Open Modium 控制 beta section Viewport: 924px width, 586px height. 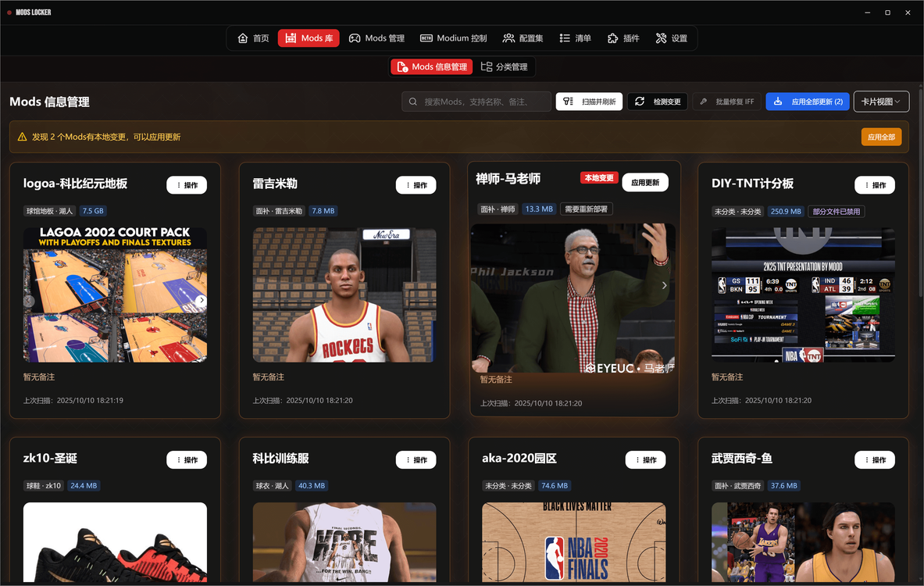pos(453,38)
